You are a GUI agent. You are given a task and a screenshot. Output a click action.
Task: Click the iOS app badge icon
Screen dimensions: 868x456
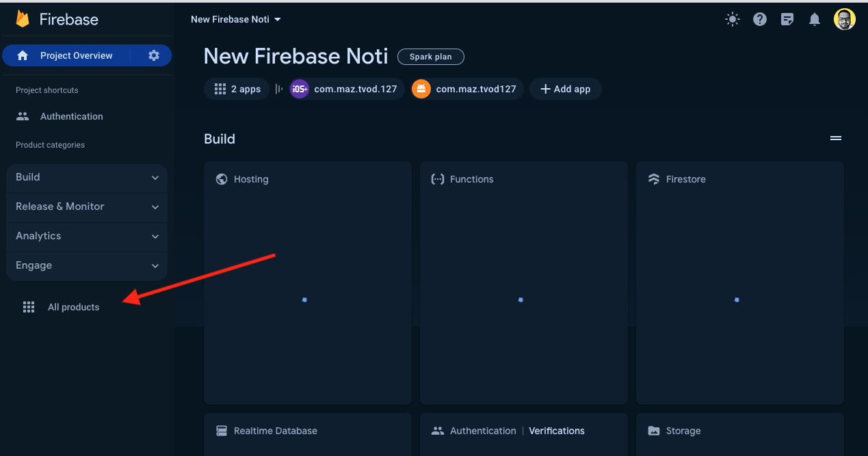pyautogui.click(x=300, y=89)
